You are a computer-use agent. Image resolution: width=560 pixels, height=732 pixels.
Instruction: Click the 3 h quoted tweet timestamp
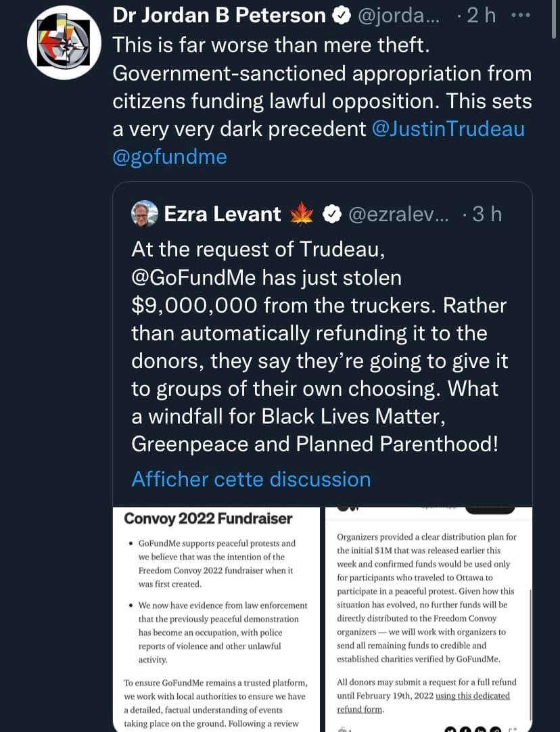(x=486, y=214)
